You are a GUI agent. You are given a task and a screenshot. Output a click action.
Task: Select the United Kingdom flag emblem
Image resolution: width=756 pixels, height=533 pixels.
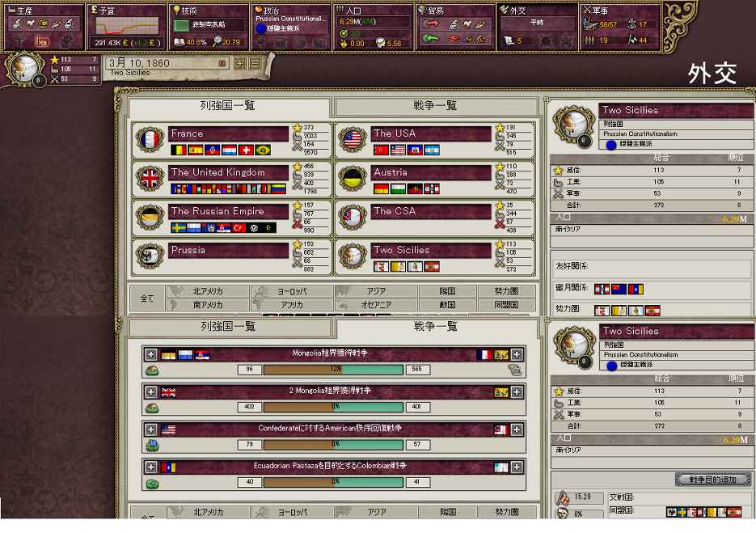coord(150,180)
